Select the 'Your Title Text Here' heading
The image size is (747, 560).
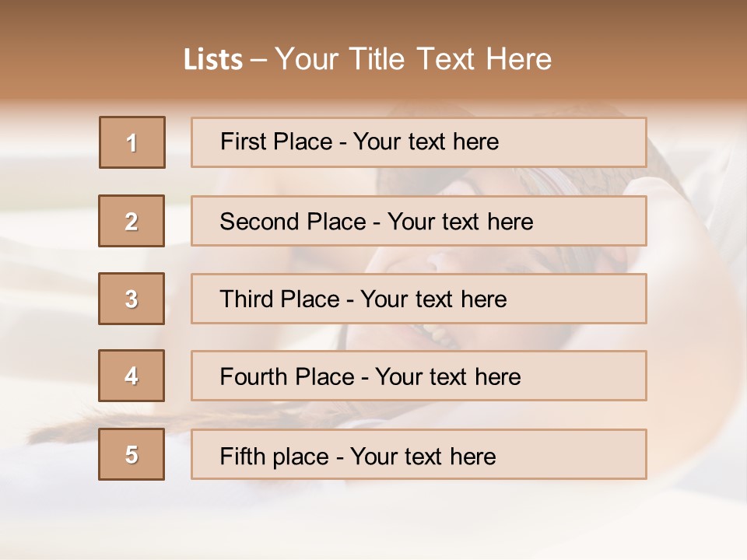tap(413, 59)
